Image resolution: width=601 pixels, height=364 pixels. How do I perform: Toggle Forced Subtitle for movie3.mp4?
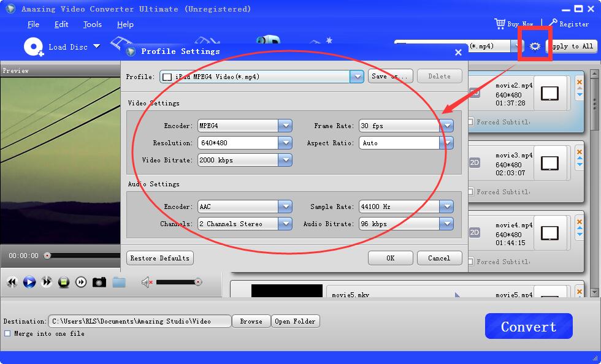point(471,192)
